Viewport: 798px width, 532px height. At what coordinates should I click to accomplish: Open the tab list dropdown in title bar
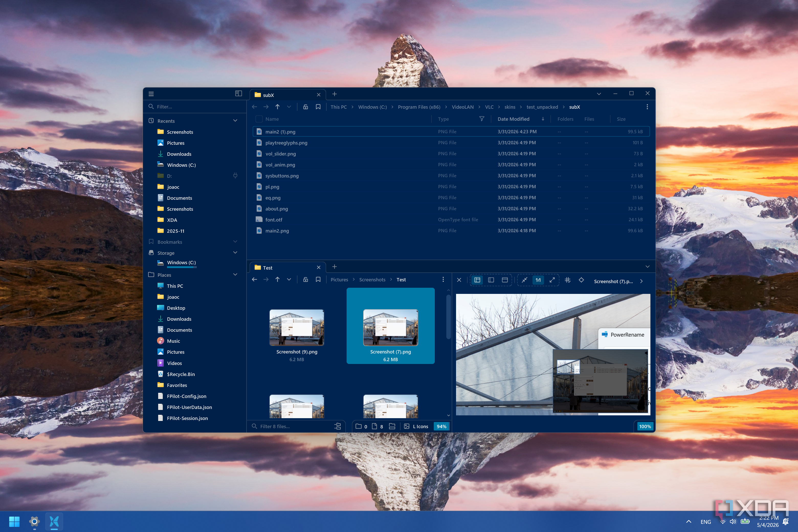(599, 94)
